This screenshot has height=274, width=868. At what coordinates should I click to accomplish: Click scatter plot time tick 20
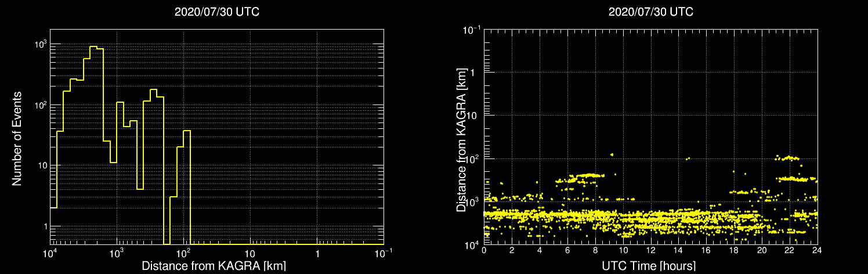pyautogui.click(x=762, y=250)
